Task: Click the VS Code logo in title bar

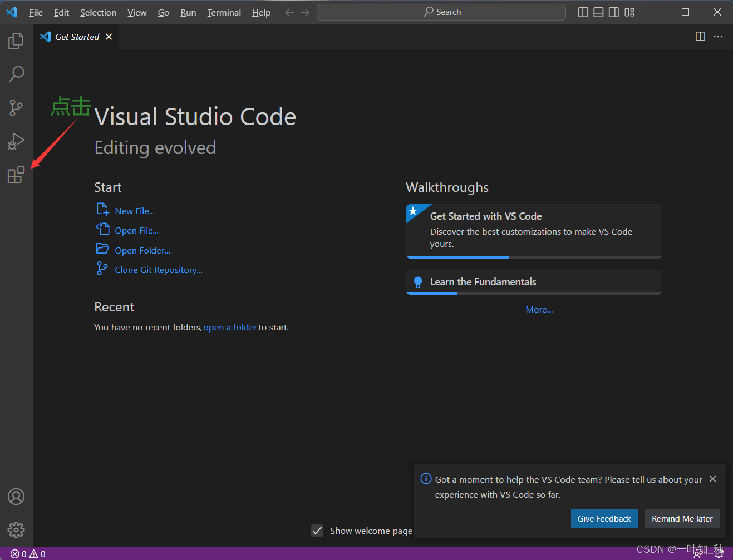Action: (x=12, y=12)
